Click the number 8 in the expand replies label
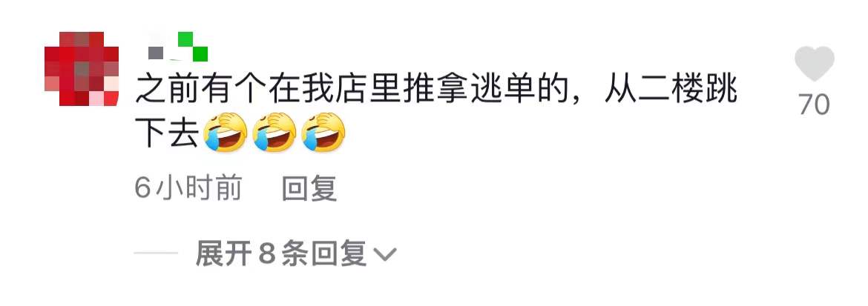868x306 pixels. [x=267, y=255]
